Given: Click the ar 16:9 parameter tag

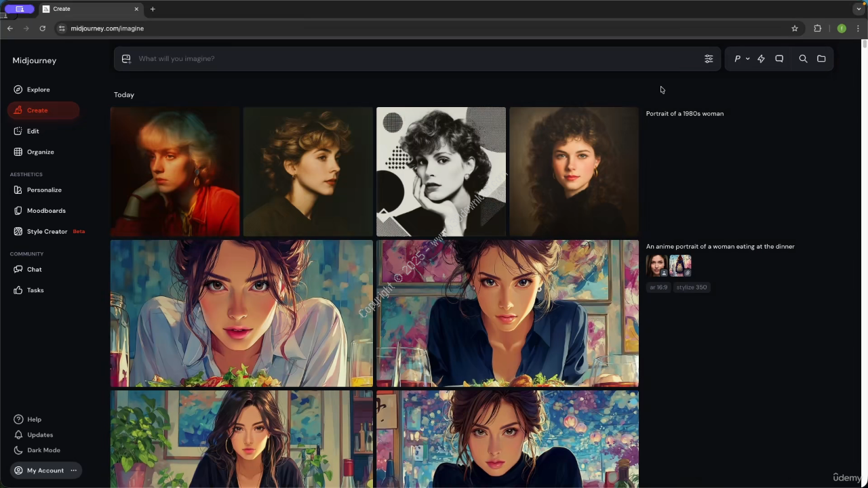Looking at the screenshot, I should tap(658, 287).
